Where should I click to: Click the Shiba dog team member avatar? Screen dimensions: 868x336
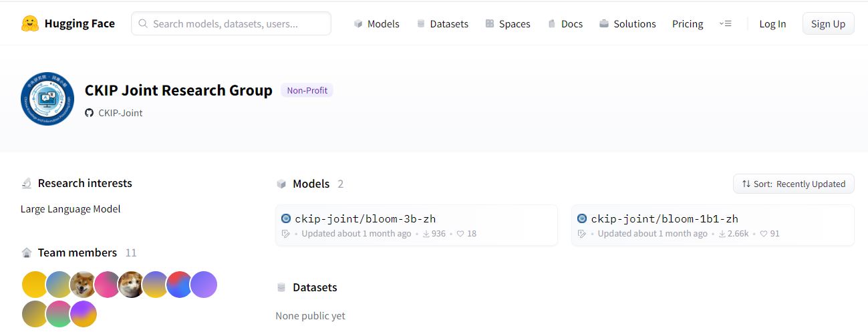(x=83, y=285)
